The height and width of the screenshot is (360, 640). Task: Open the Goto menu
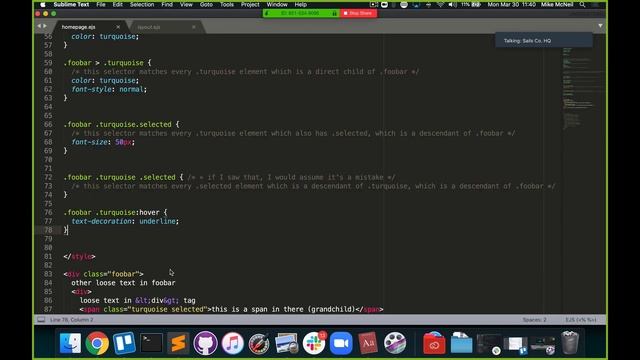[x=206, y=4]
